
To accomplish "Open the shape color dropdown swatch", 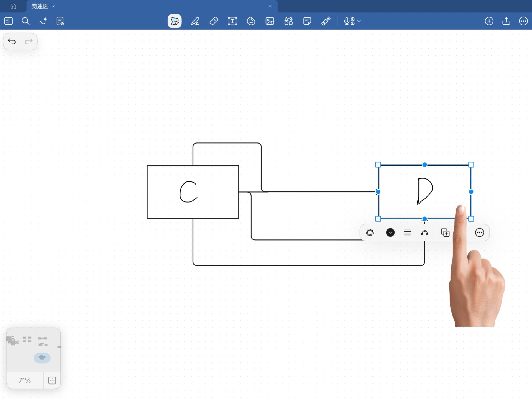I will click(x=390, y=232).
